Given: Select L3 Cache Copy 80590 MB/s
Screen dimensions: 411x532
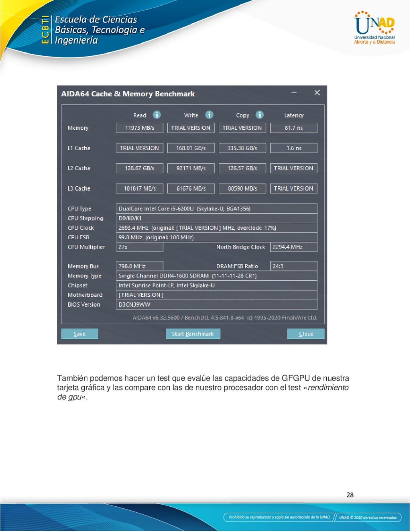Looking at the screenshot, I should [242, 188].
